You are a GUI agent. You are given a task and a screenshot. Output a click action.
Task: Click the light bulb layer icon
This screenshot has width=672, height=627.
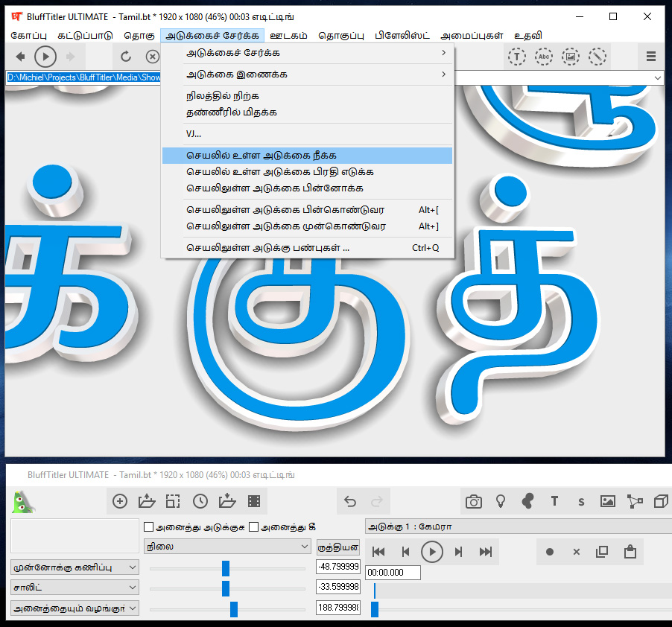tap(501, 502)
